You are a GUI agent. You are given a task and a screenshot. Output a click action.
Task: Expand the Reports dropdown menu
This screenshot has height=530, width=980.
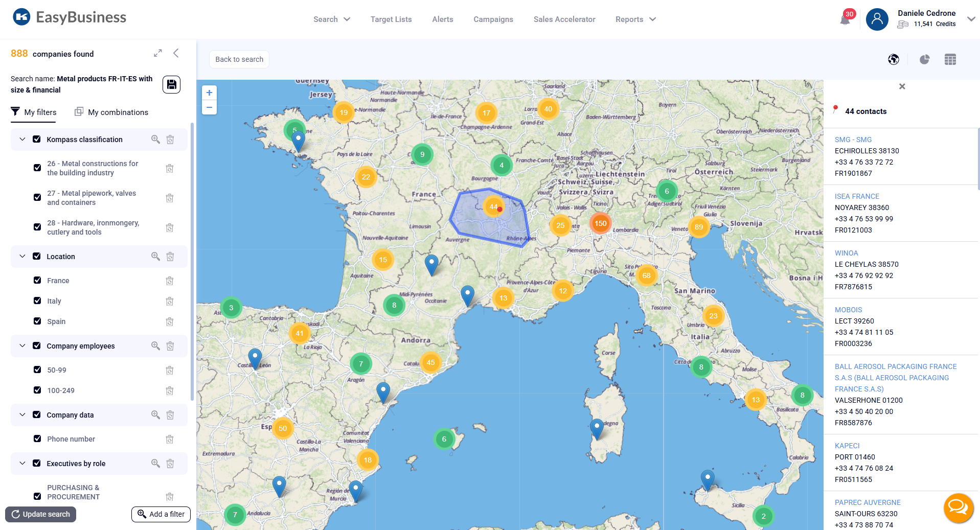point(635,19)
